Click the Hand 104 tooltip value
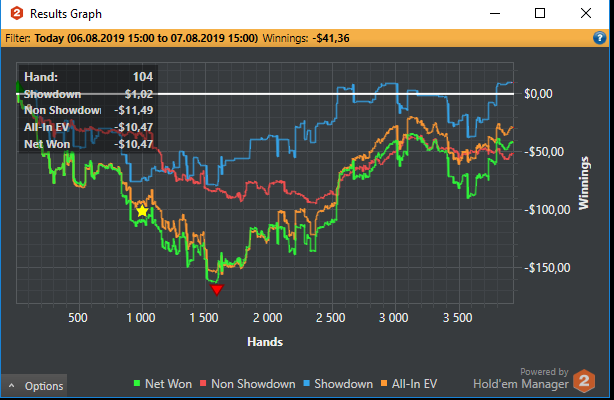 tap(143, 77)
